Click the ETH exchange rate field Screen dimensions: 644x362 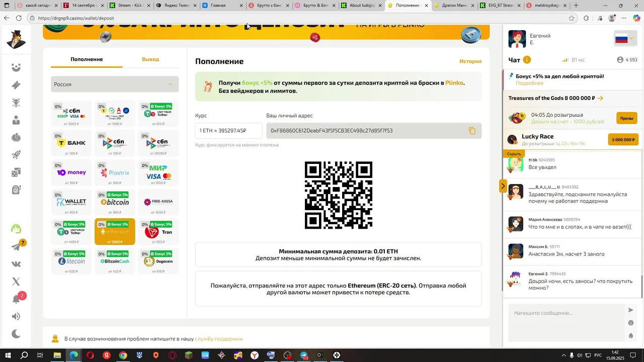tap(228, 131)
